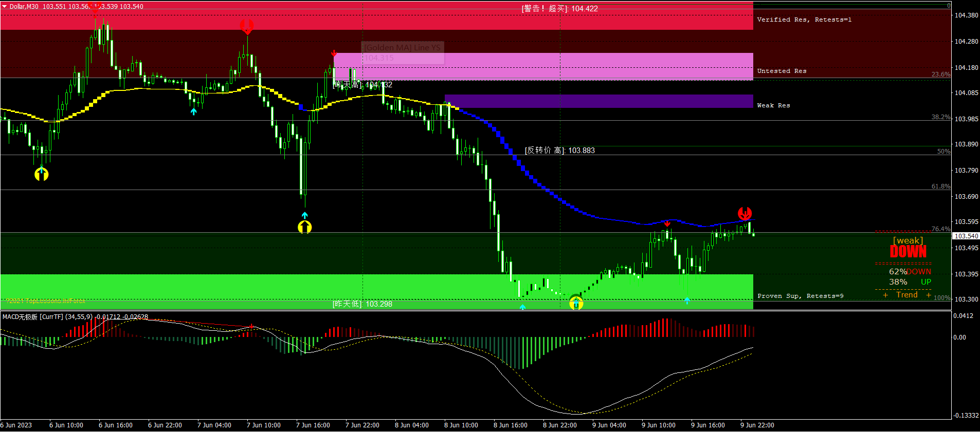Select red circled sell arrow near 9 Jun 22:00
This screenshot has width=980, height=432.
745,213
